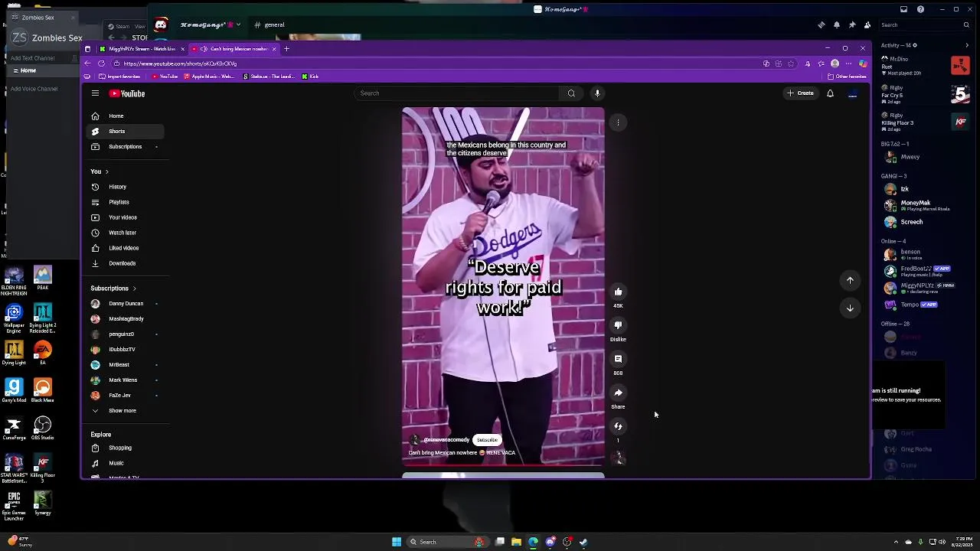This screenshot has width=980, height=551.
Task: Subscribe to the Short's channel
Action: [487, 440]
